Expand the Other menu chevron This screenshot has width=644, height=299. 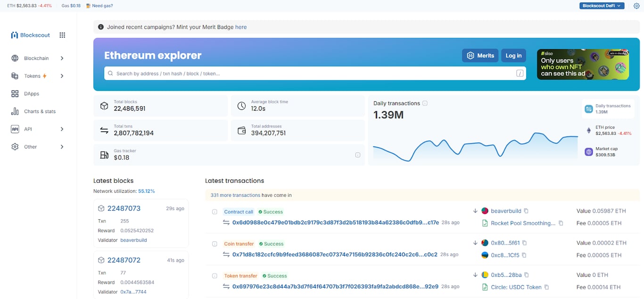[62, 147]
